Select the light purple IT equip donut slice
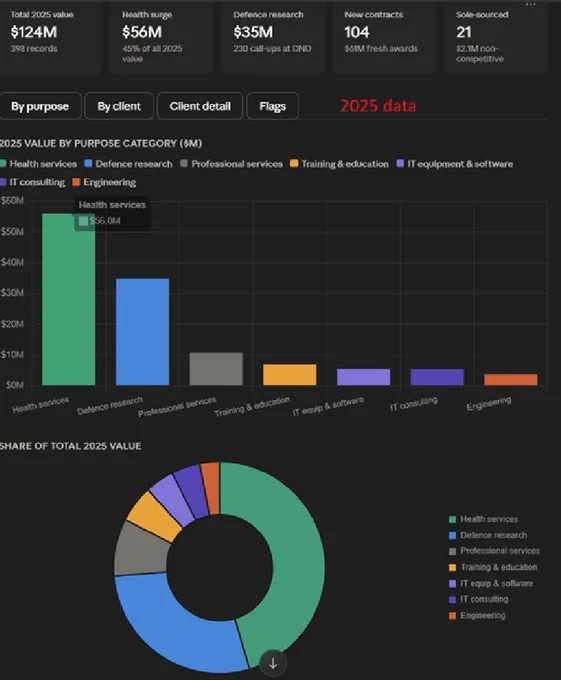561x680 pixels. (172, 499)
